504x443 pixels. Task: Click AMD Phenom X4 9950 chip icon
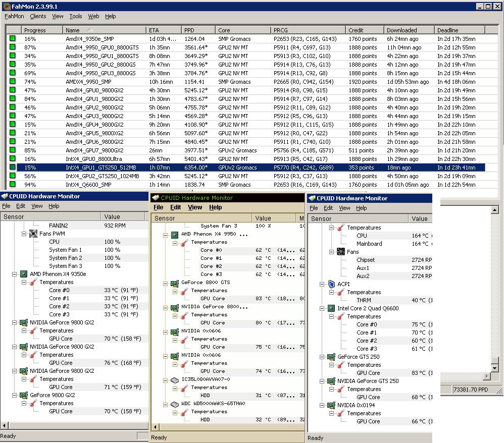tap(175, 235)
